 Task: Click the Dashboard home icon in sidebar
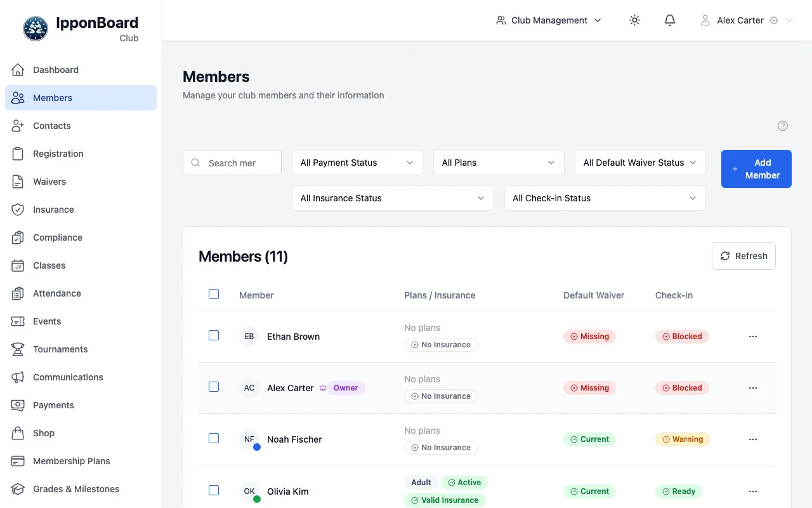18,70
